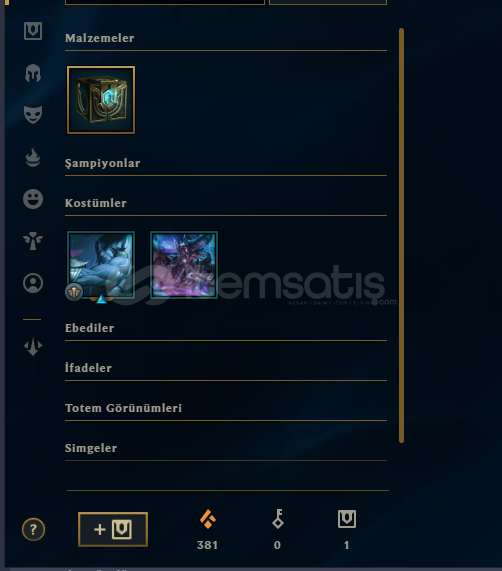
Task: Select the emotes smiley face sidebar icon
Action: pyautogui.click(x=33, y=199)
